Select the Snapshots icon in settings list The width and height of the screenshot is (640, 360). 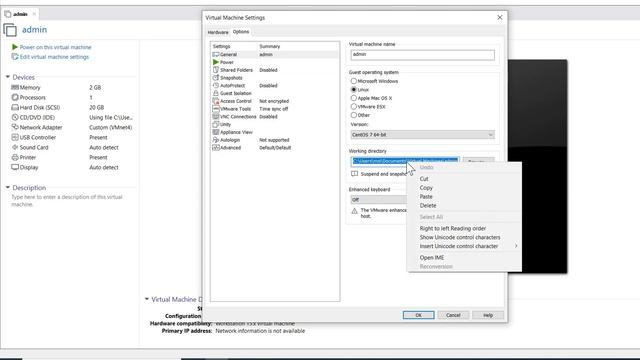pyautogui.click(x=216, y=78)
